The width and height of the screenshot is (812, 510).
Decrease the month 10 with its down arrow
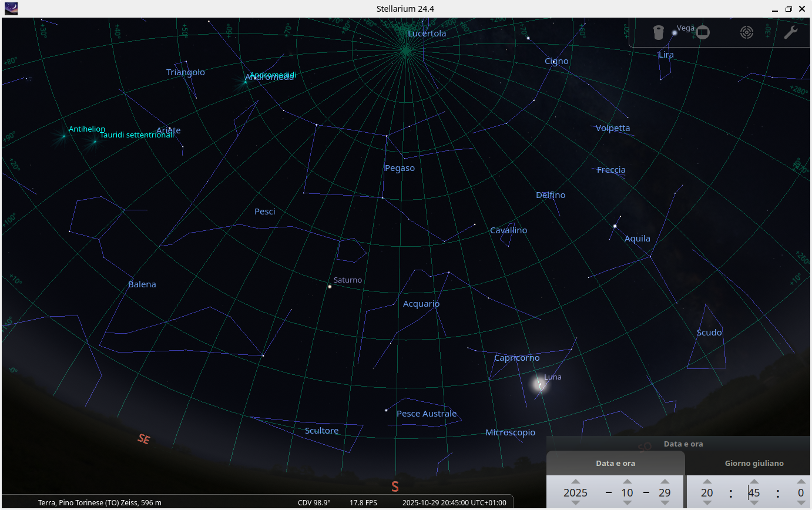627,502
